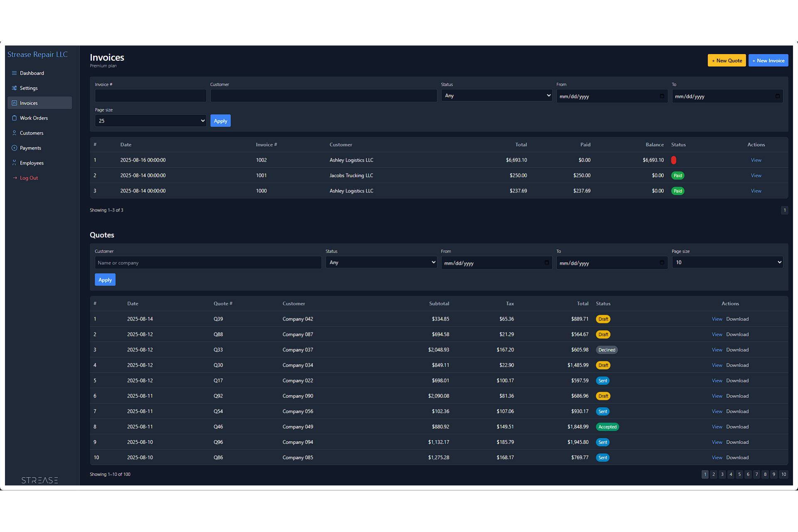Open the Work Orders menu item
This screenshot has width=798, height=532.
click(34, 118)
